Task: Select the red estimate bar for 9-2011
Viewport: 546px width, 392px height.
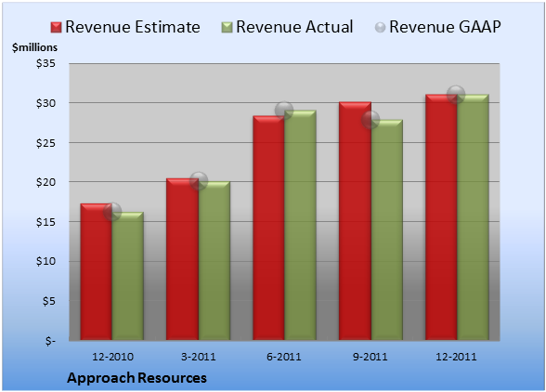Action: point(355,221)
